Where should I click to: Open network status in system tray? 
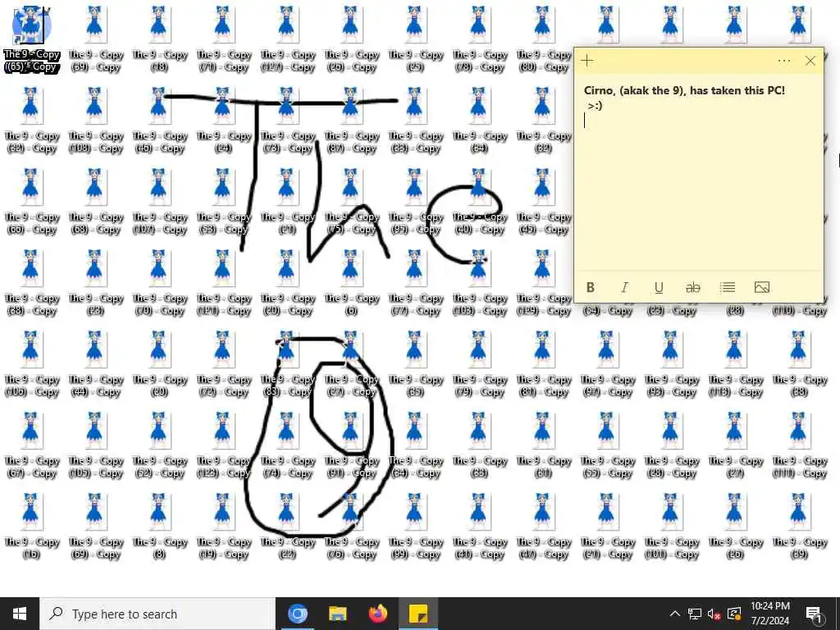coord(694,614)
